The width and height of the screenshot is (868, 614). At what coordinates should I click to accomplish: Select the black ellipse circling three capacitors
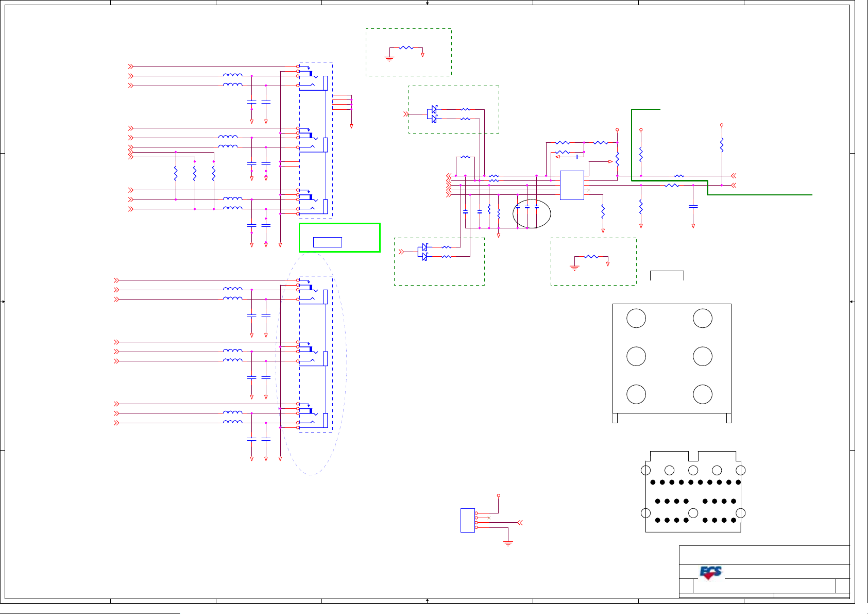coord(532,214)
